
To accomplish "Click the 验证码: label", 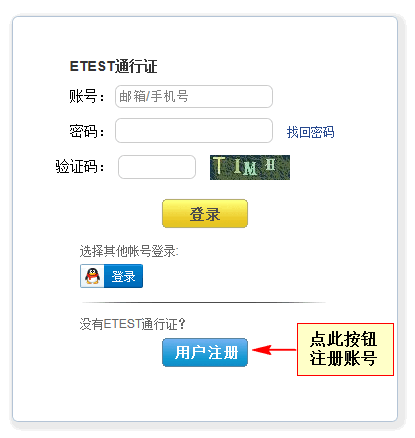I will (x=80, y=166).
